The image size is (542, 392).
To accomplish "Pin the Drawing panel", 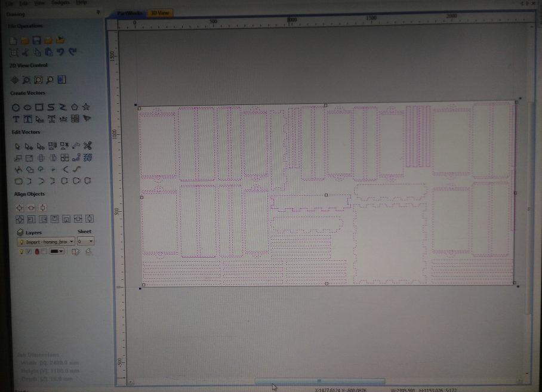I will tap(98, 13).
